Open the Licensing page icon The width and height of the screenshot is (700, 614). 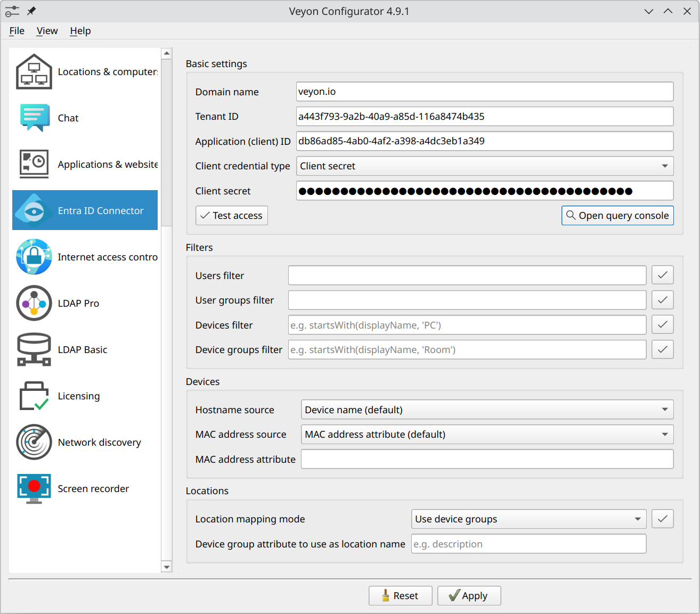pos(34,396)
